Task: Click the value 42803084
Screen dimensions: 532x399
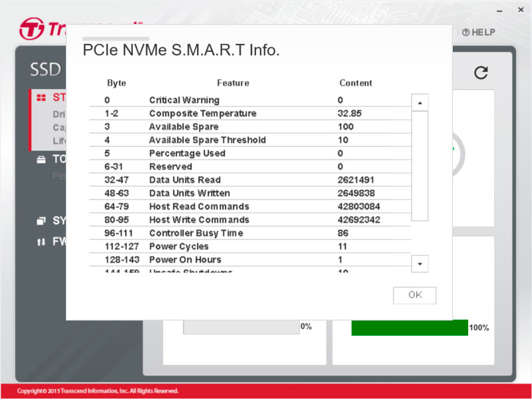Action: 358,206
